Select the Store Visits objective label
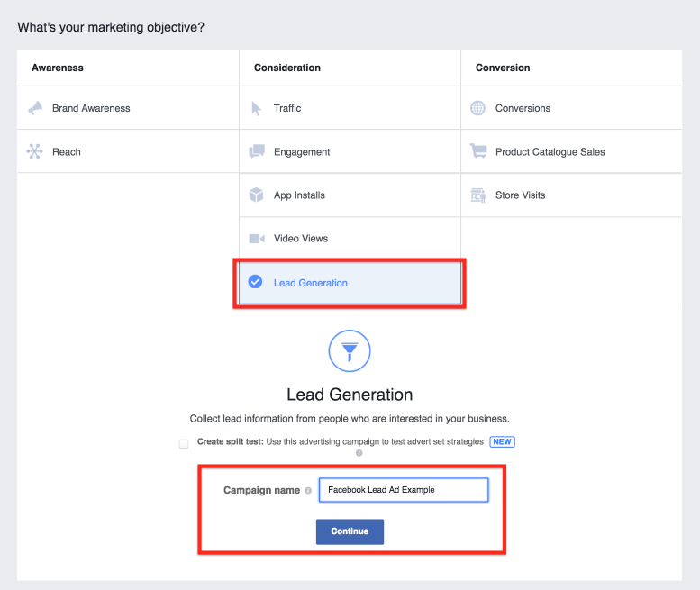Screen dimensions: 700x590 click(520, 195)
